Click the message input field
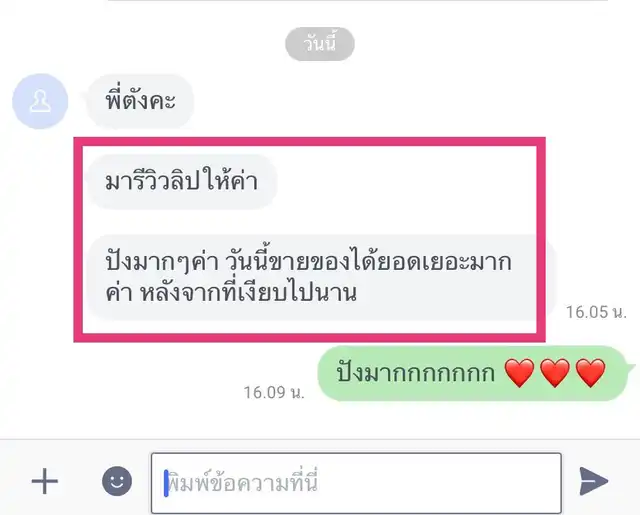This screenshot has height=515, width=640. click(x=356, y=483)
